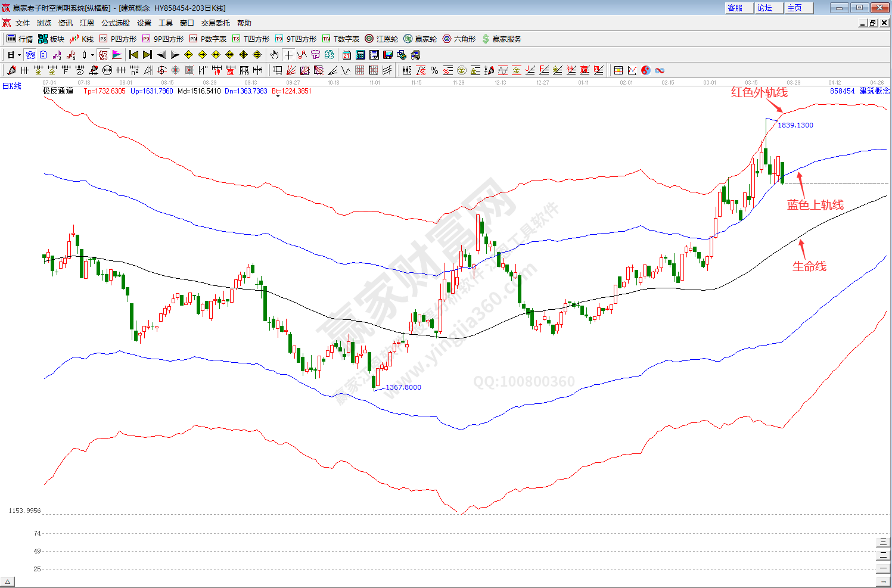892x588 pixels.
Task: Open the 公式选股 menu
Action: (x=115, y=23)
